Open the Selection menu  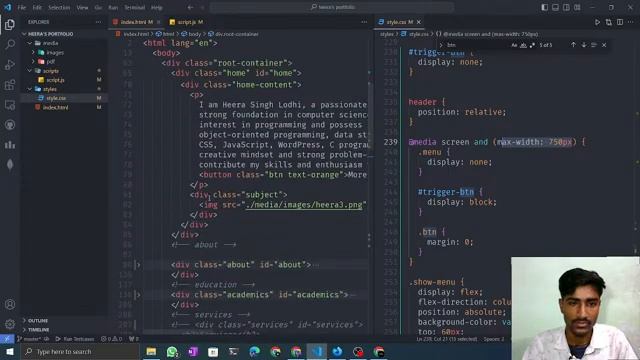click(x=59, y=7)
